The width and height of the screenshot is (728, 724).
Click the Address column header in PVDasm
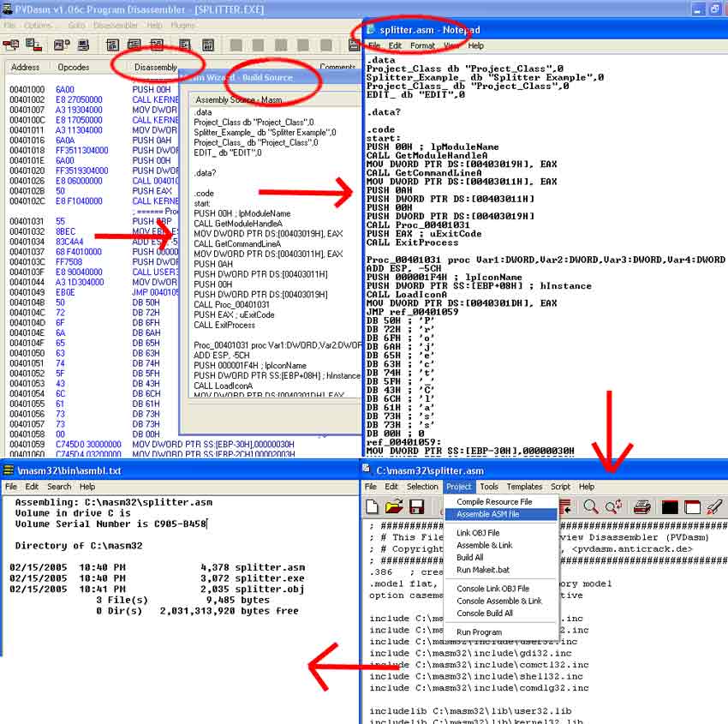pyautogui.click(x=25, y=67)
